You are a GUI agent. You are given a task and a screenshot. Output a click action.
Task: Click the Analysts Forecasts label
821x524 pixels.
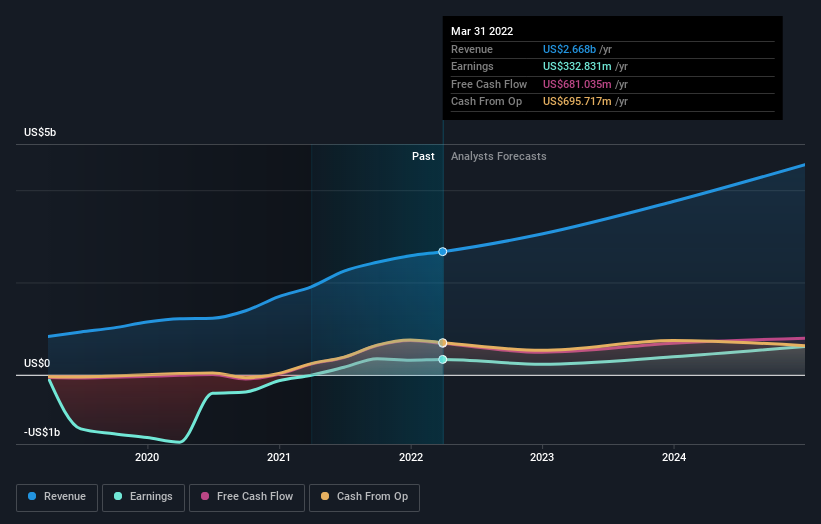point(498,157)
